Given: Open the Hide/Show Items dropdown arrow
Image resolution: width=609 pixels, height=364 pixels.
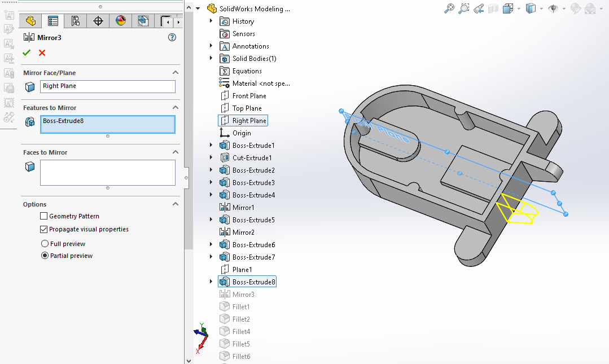Looking at the screenshot, I should pos(564,8).
